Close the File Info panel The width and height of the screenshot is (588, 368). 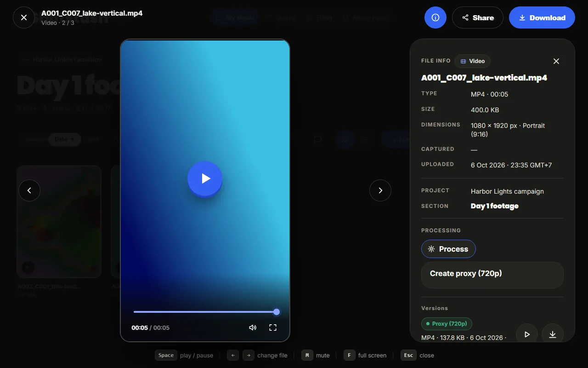click(x=556, y=61)
